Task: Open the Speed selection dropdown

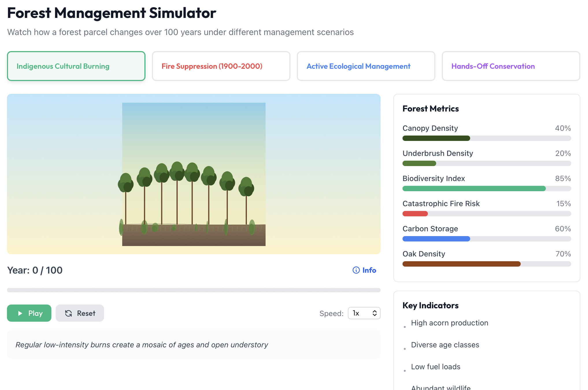Action: [364, 313]
